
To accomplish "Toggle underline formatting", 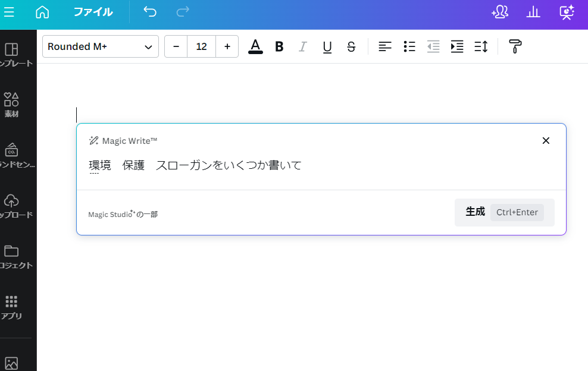I will click(x=327, y=46).
